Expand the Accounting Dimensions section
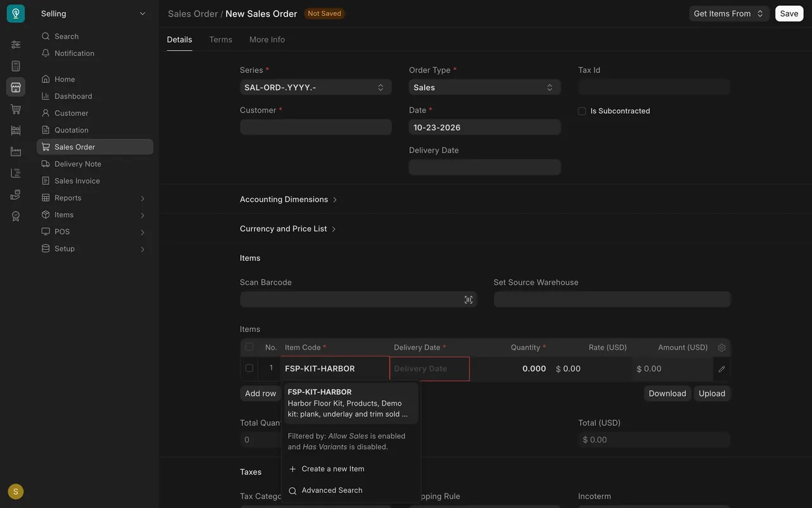Image resolution: width=812 pixels, height=508 pixels. [x=289, y=199]
